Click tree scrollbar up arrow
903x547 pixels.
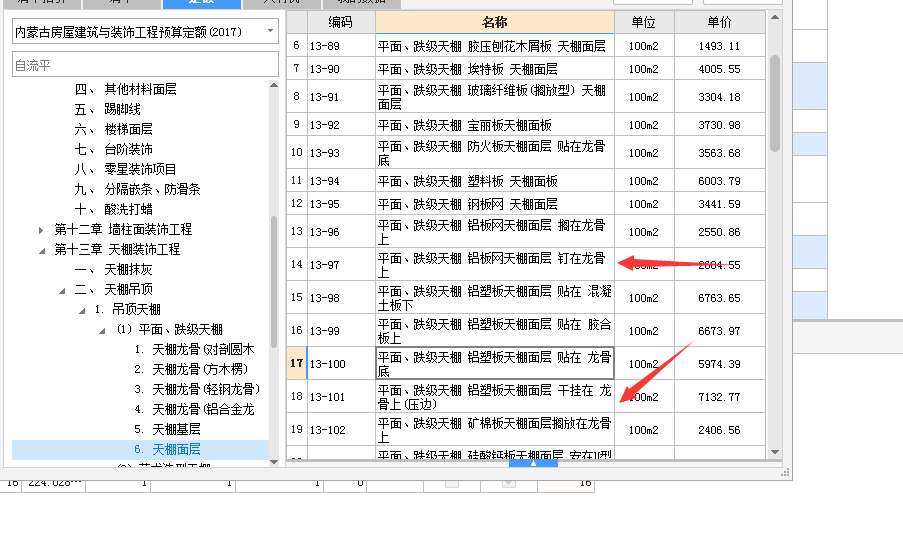point(274,85)
